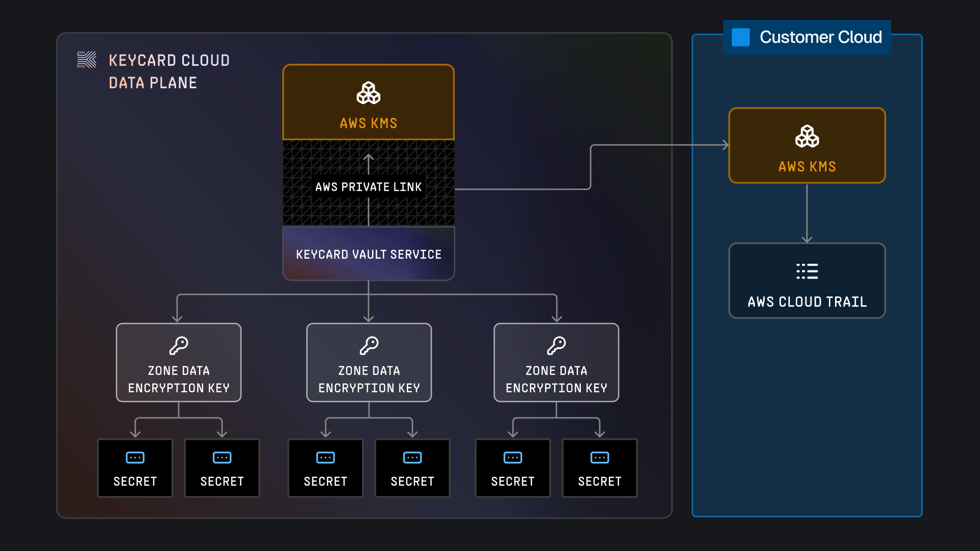Open the Customer Cloud header tab
This screenshot has height=551, width=980.
(806, 37)
